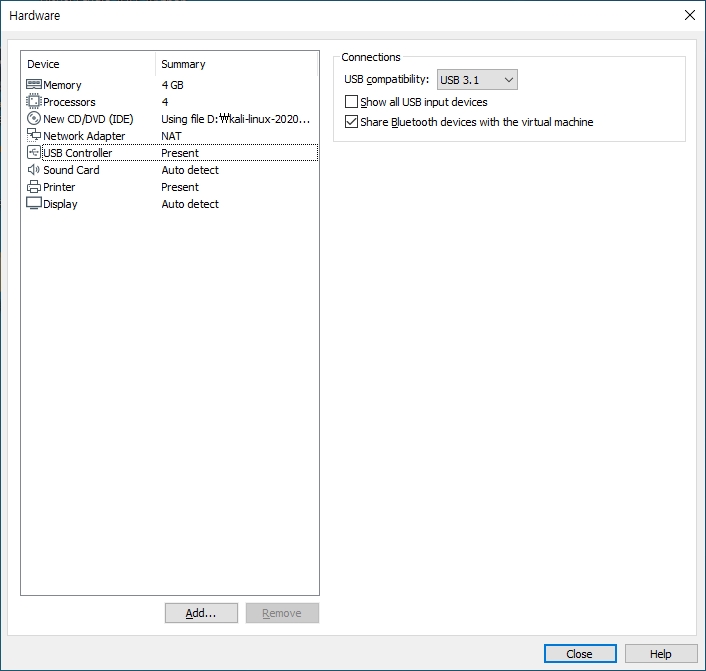This screenshot has width=706, height=671.
Task: Click the Add... button
Action: [x=201, y=613]
